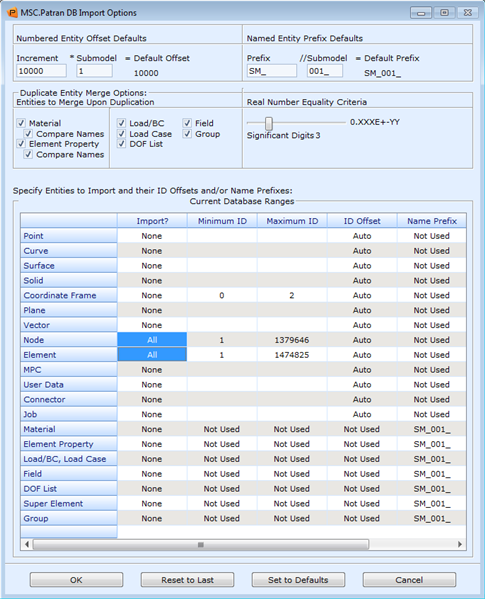Viewport: 485px width, 599px height.
Task: Click Name Prefix SM_001_ cell for Super Element
Action: click(x=432, y=503)
